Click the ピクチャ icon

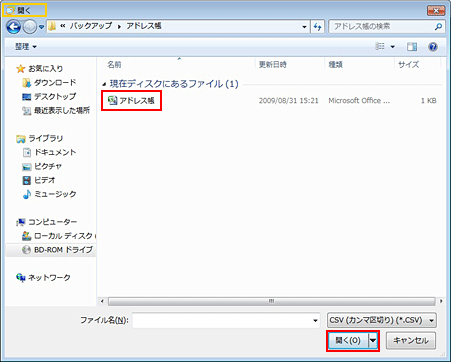point(26,167)
